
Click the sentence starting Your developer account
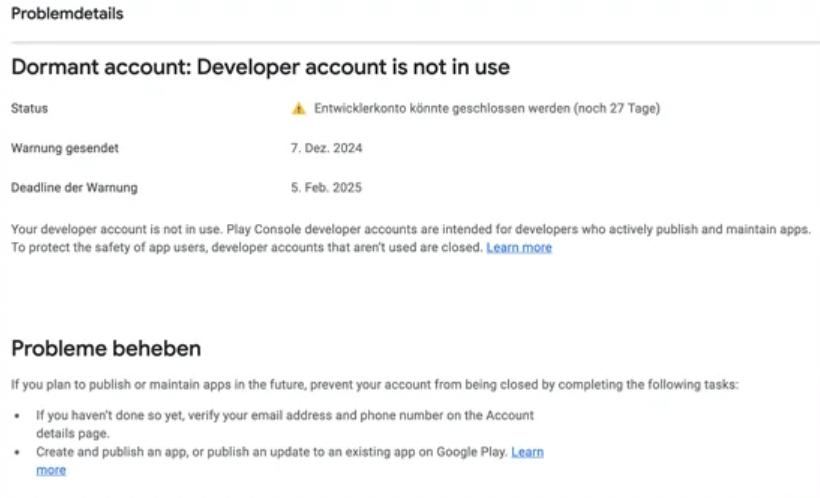coord(400,229)
